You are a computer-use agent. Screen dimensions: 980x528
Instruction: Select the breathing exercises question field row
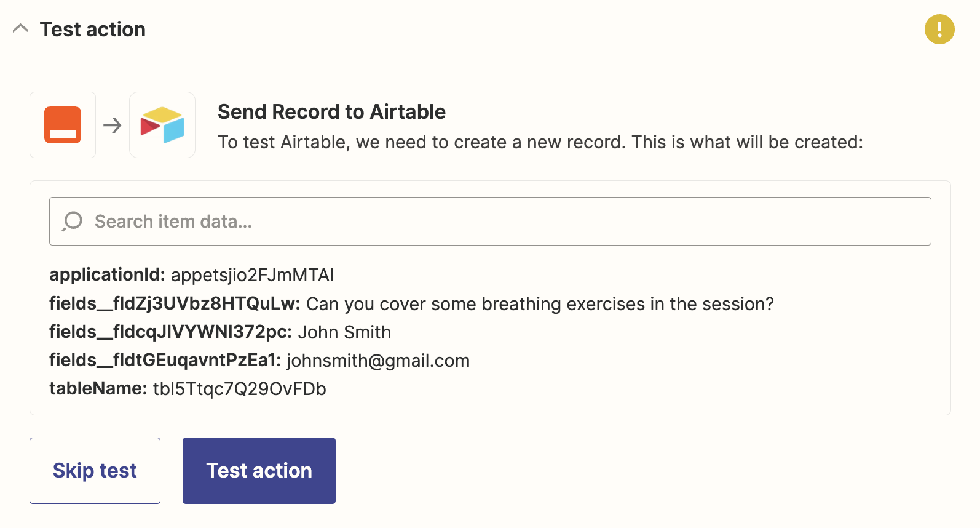(x=411, y=303)
